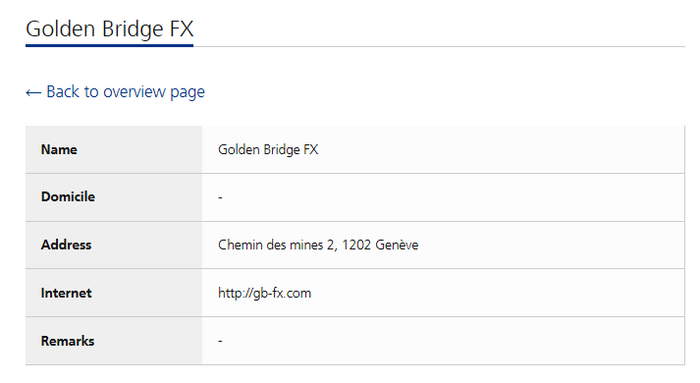Viewport: 700px width, 383px height.
Task: Click the FX part of the main title
Action: pos(181,29)
